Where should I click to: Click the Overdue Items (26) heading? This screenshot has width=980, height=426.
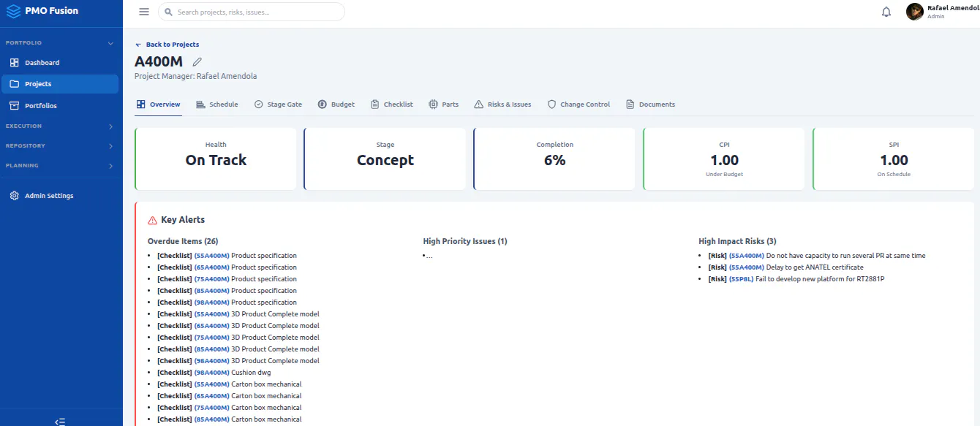[183, 241]
